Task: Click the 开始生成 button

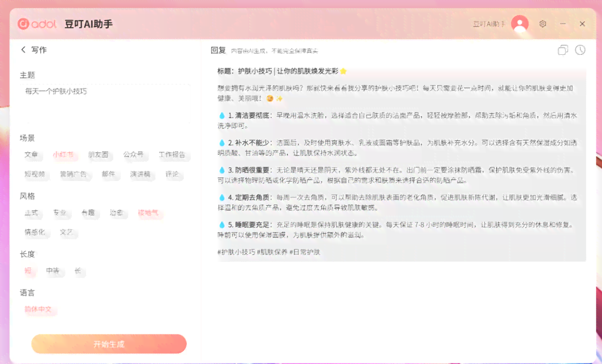Action: click(x=109, y=344)
